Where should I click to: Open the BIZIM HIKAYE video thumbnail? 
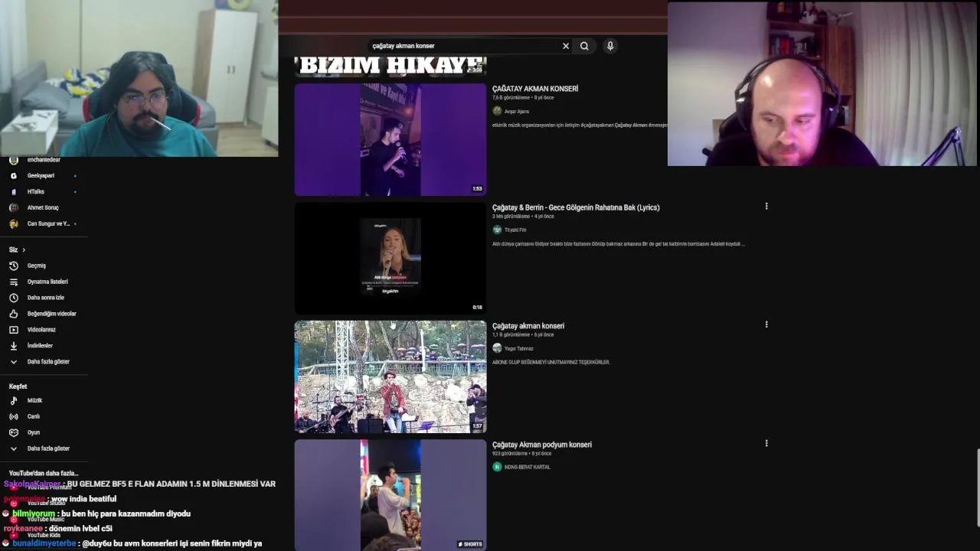coord(390,67)
